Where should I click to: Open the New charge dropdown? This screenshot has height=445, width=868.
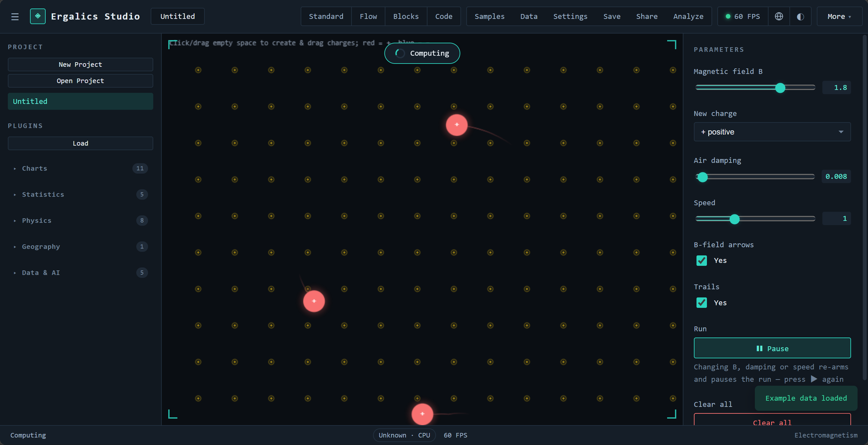click(772, 132)
